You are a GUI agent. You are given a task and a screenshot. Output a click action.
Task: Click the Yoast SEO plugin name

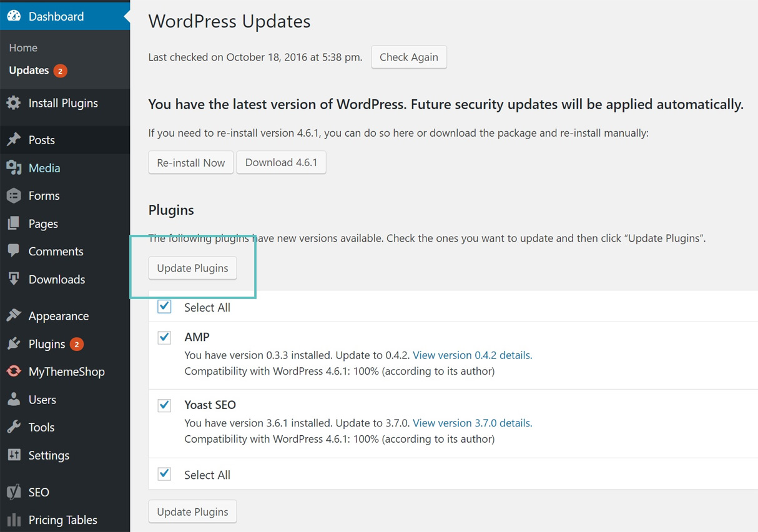point(210,405)
